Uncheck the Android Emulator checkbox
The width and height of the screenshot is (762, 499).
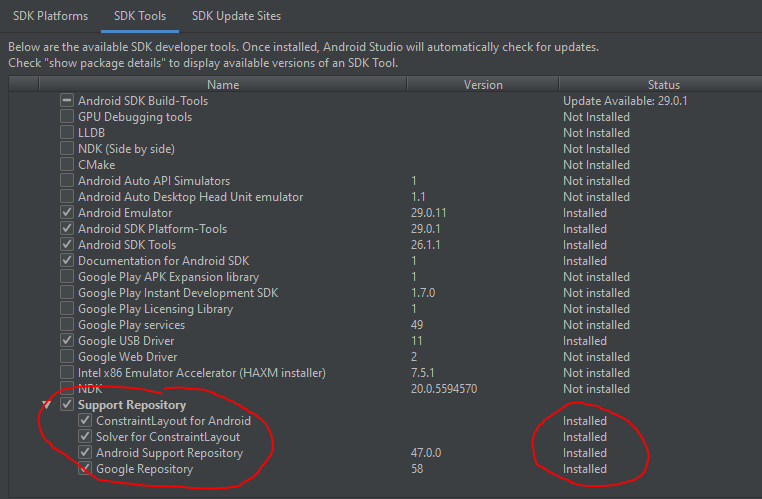click(x=67, y=213)
